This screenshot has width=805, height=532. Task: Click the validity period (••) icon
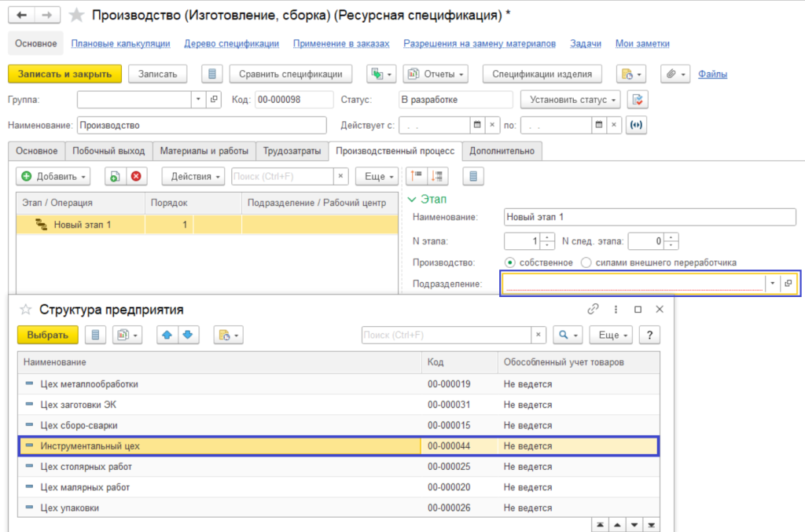[x=636, y=125]
